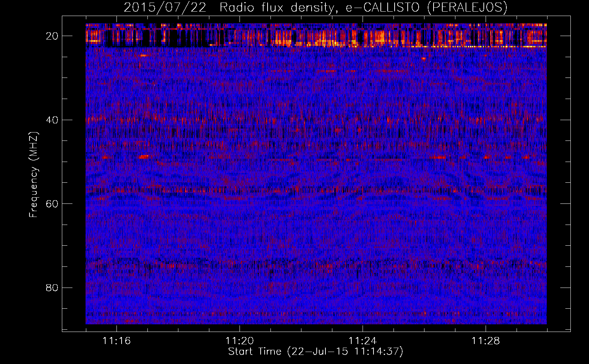Click the 11:28 time tick label
The image size is (589, 364).
(x=486, y=341)
